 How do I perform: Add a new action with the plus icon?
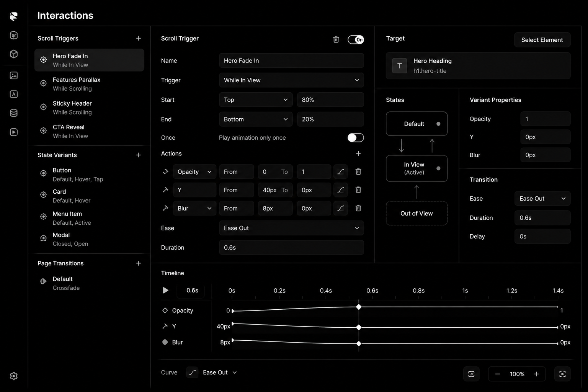click(x=358, y=154)
